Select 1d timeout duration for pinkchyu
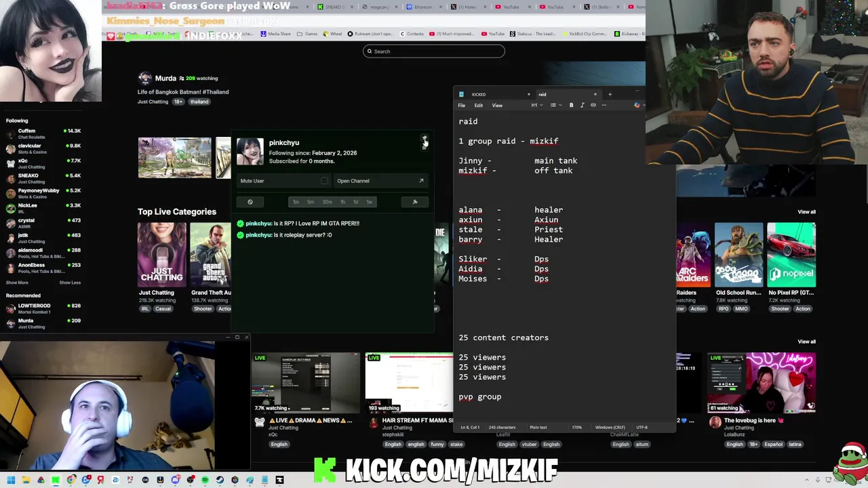Viewport: 868px width, 488px height. click(x=356, y=202)
